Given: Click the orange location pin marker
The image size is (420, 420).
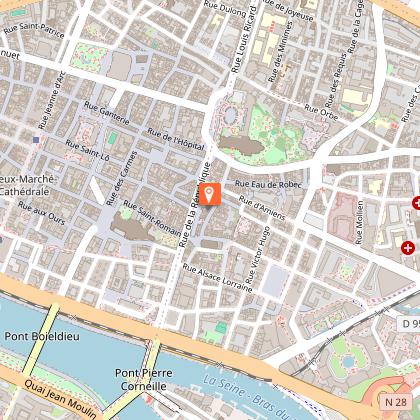Looking at the screenshot, I should (x=210, y=194).
